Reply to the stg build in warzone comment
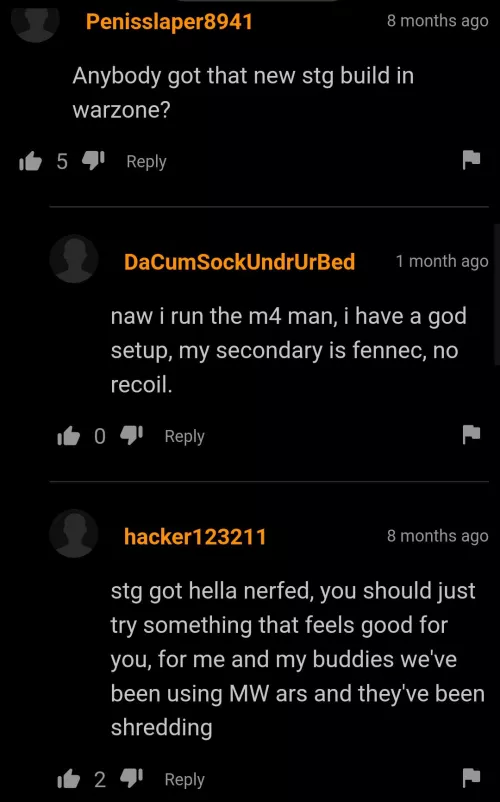This screenshot has height=802, width=500. [146, 162]
